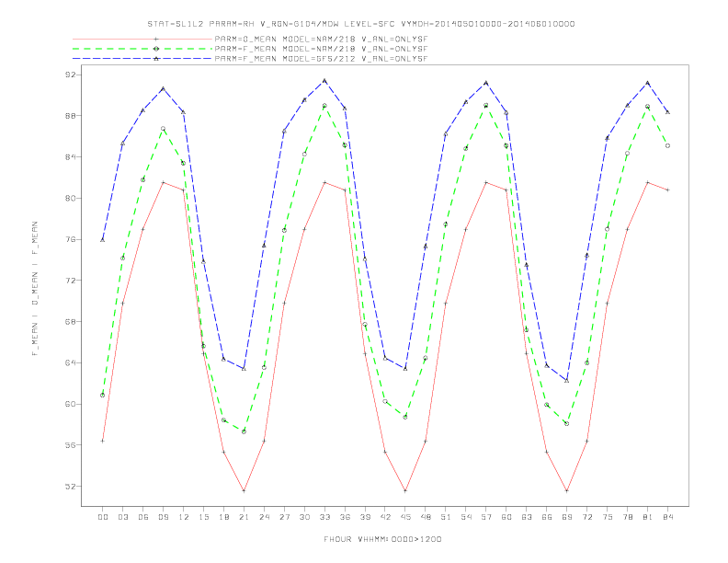
Task: Click the x-axis forecast hour label 33
Action: pyautogui.click(x=324, y=517)
